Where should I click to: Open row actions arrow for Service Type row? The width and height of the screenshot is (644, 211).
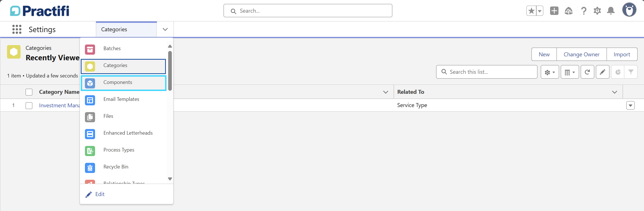click(x=631, y=105)
